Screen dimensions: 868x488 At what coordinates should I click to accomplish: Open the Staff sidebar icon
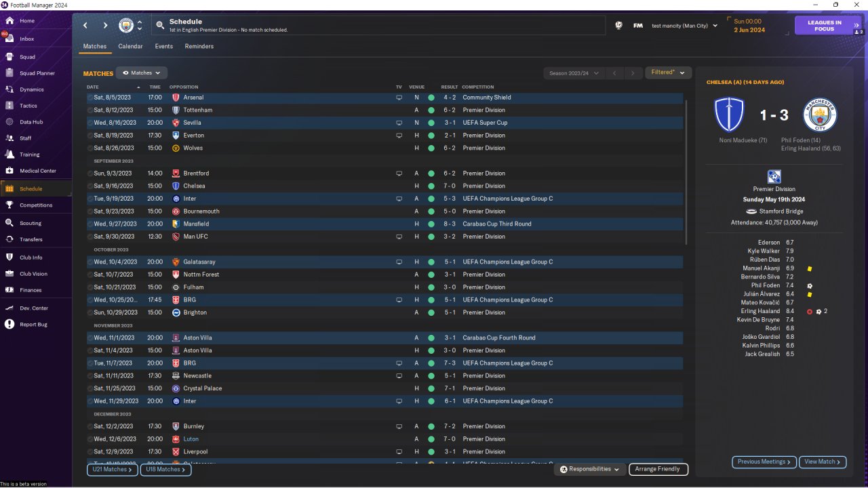pos(9,138)
